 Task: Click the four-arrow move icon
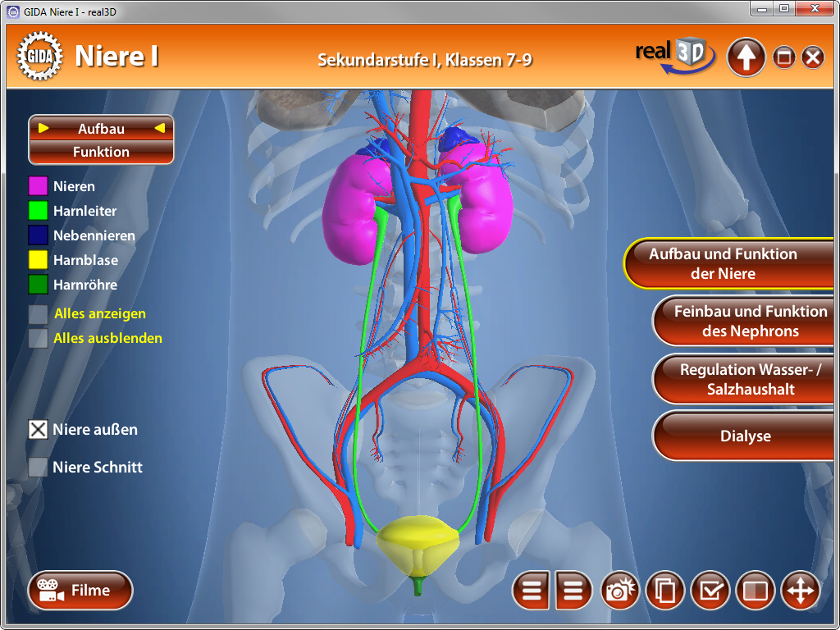tap(800, 591)
